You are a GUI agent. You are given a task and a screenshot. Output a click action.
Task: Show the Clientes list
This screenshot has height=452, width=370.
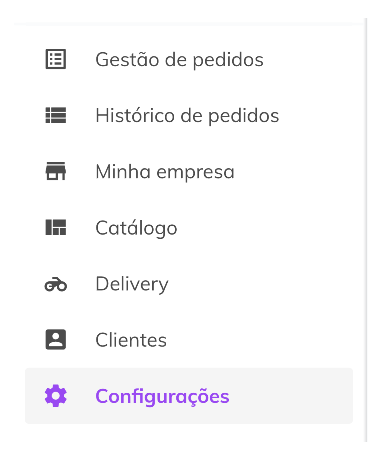[189, 340]
